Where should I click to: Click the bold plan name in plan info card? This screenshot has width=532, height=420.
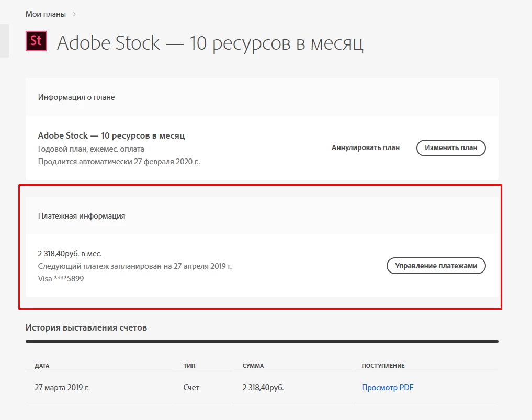111,135
